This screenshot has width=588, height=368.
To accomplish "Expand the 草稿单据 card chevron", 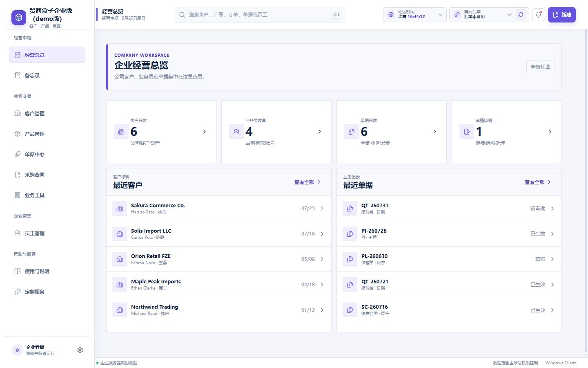I will (550, 132).
